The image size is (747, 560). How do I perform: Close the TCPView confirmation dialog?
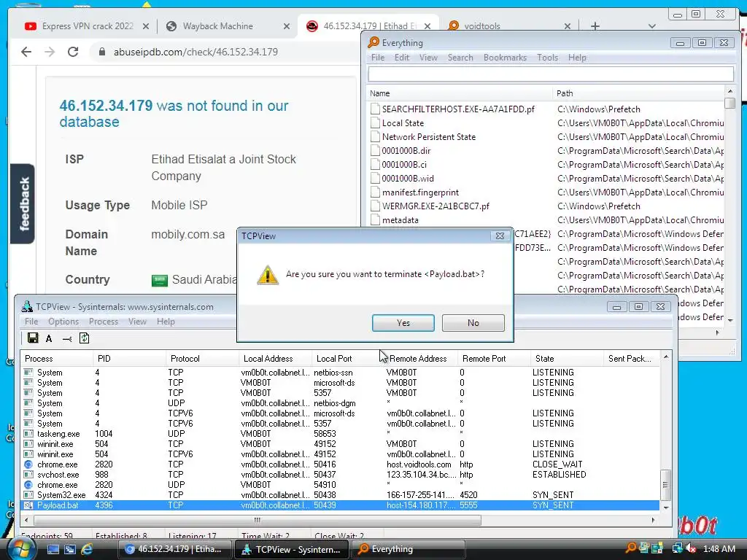click(500, 236)
